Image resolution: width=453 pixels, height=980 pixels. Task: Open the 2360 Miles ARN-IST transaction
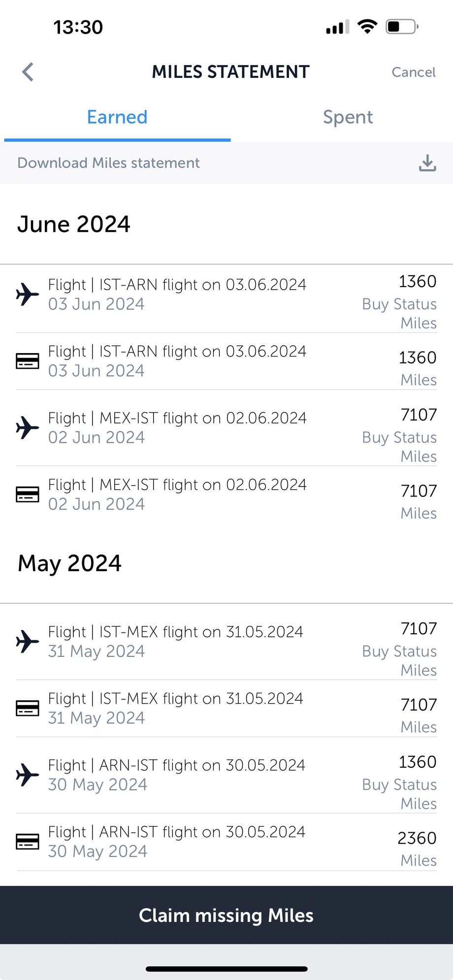[x=226, y=842]
